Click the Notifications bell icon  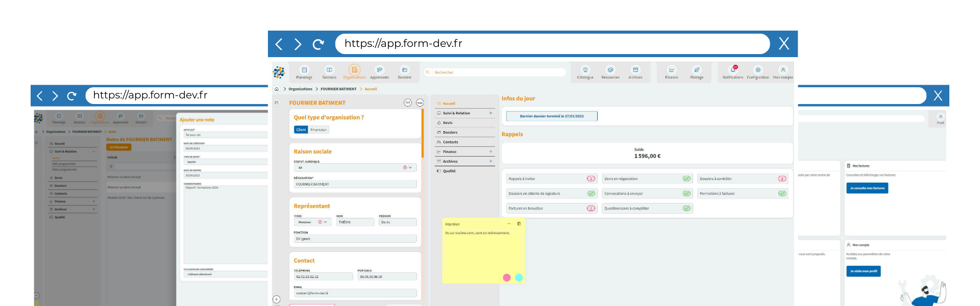pyautogui.click(x=732, y=70)
